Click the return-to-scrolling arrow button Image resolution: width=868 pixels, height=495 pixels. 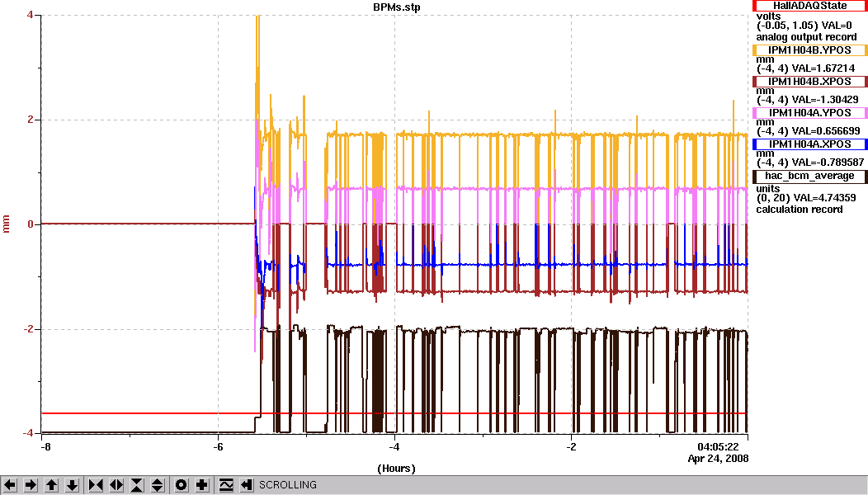point(247,485)
